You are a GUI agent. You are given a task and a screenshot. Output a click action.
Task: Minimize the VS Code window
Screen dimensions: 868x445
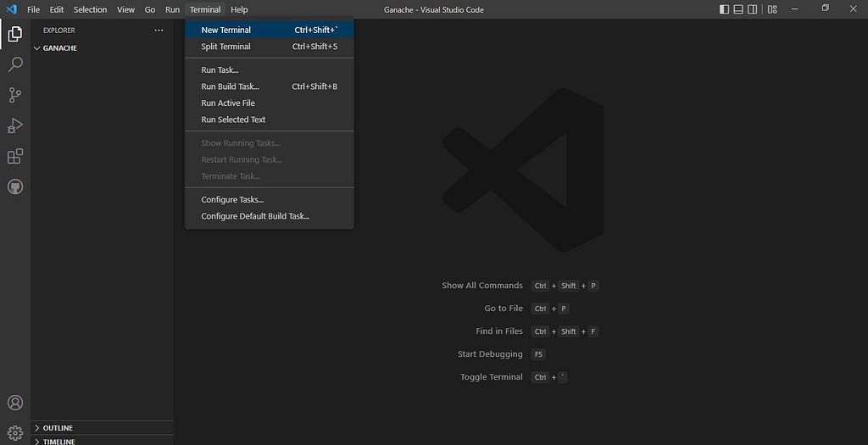795,8
